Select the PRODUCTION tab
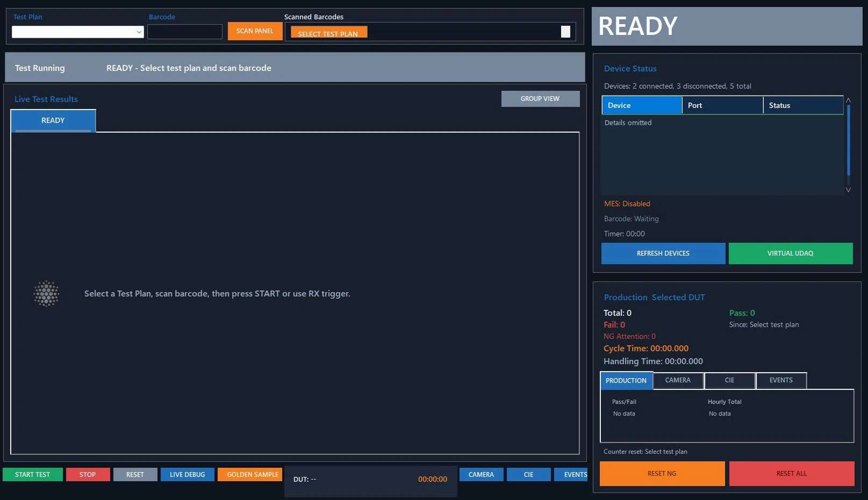 point(626,381)
